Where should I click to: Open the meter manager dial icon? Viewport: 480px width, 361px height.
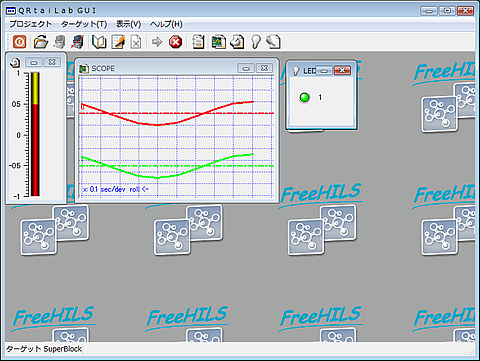pos(237,42)
